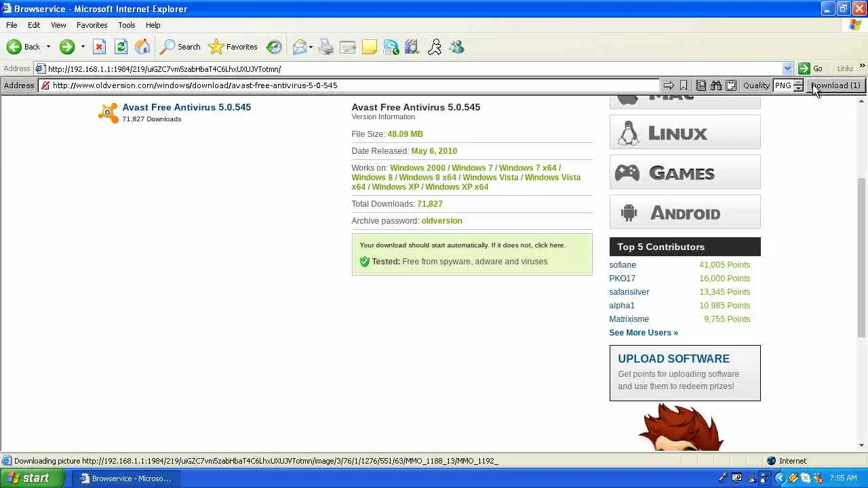Open contributor PKO17's profile
The height and width of the screenshot is (488, 868).
pos(622,279)
